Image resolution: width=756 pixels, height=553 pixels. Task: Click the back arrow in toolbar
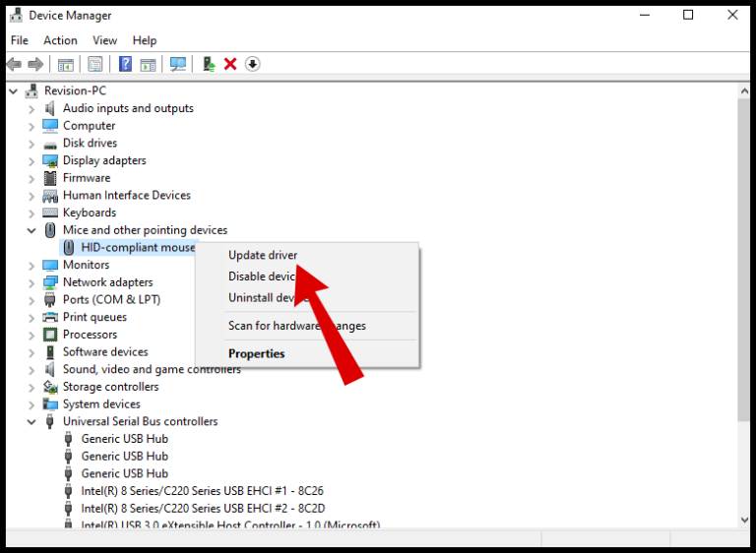(x=15, y=64)
